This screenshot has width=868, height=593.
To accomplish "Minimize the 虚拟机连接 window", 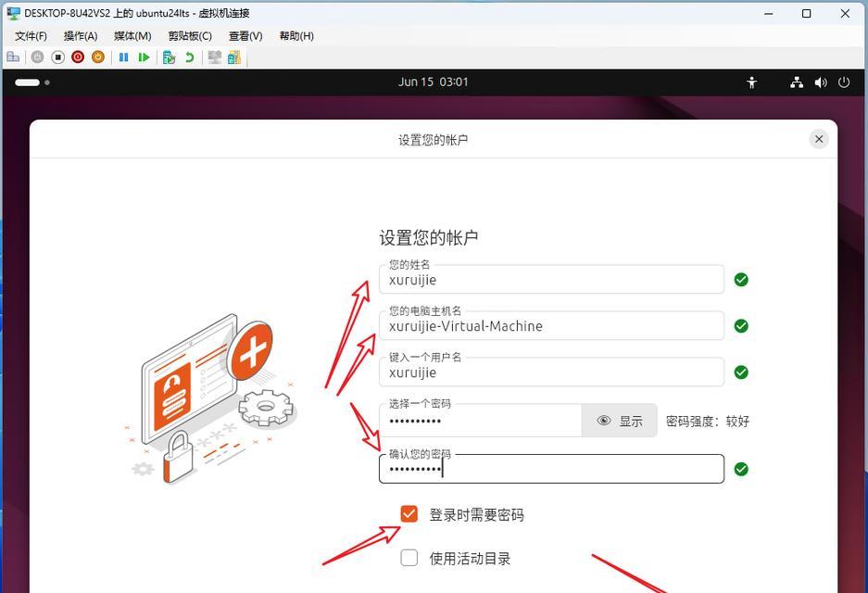I will [768, 13].
